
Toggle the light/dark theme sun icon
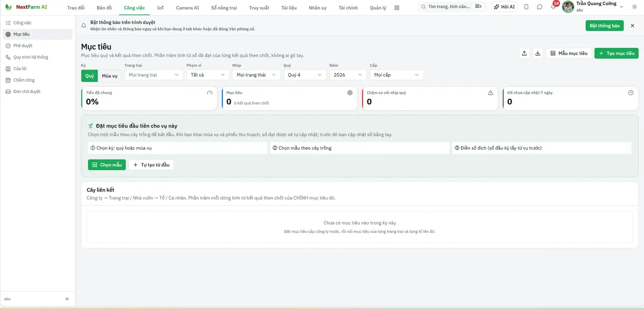click(x=634, y=7)
